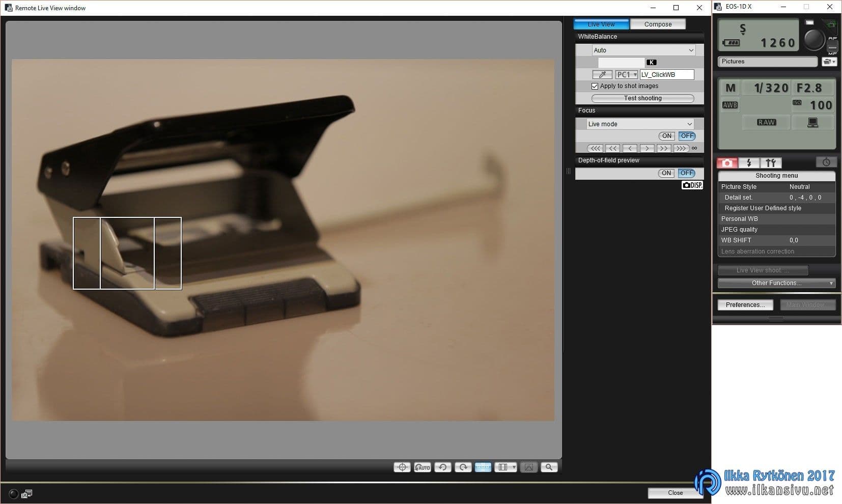Click the LV_ClickWB text field
Image resolution: width=842 pixels, height=504 pixels.
pyautogui.click(x=667, y=74)
